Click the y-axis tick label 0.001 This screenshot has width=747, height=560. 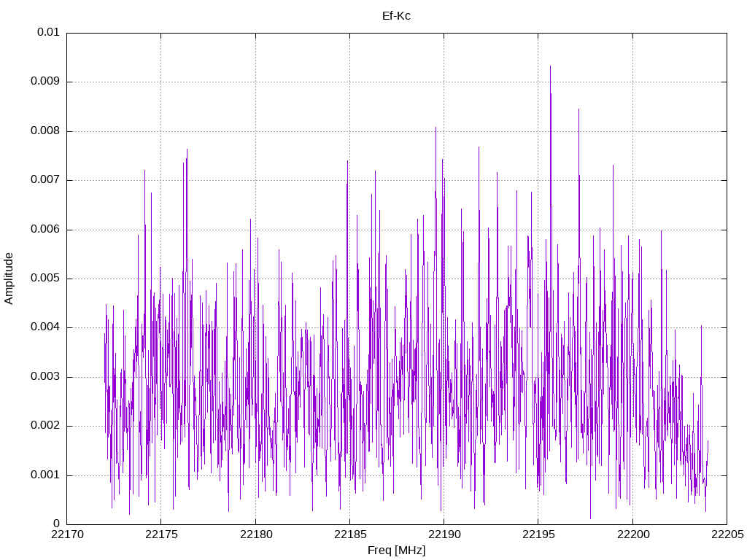click(x=44, y=475)
